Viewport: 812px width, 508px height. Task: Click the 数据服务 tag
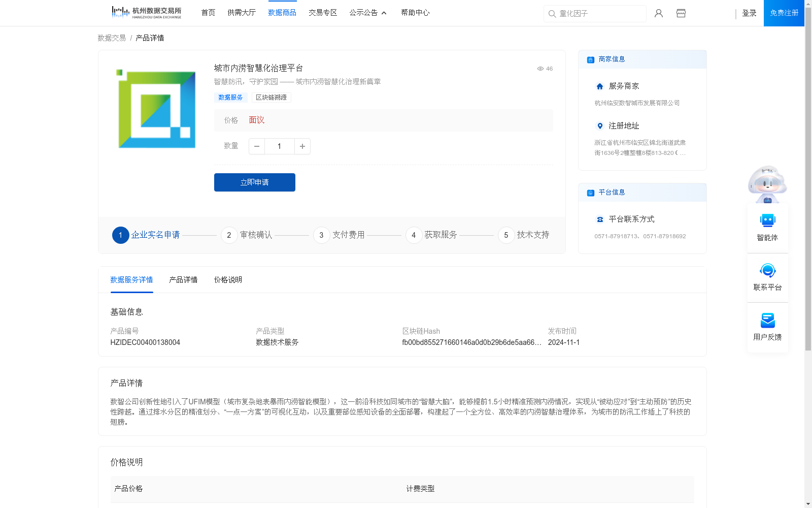[x=230, y=98]
